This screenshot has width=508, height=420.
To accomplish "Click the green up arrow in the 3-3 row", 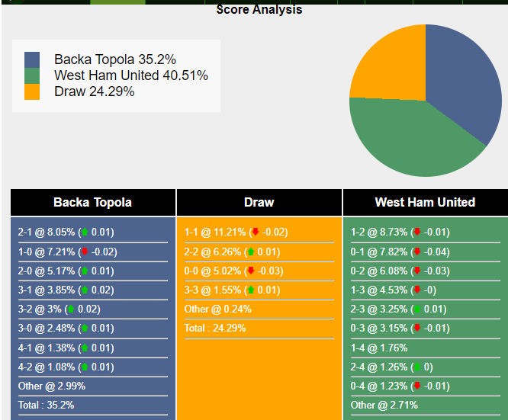I will tap(250, 290).
